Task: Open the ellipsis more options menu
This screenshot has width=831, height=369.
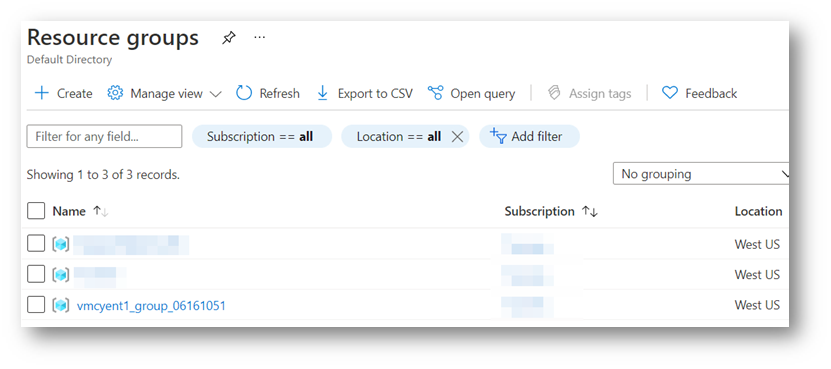Action: (x=259, y=38)
